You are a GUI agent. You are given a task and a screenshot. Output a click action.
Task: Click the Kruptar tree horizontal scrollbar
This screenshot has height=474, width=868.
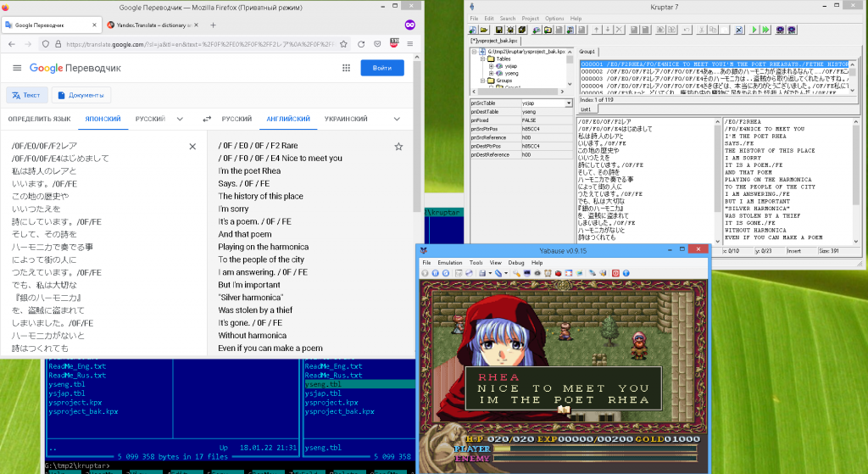pos(518,92)
